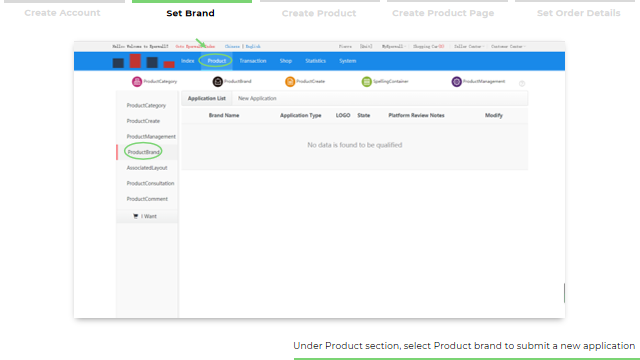Viewport: 640px width, 360px height.
Task: Select ProductBrand in the left sidebar
Action: [x=143, y=152]
